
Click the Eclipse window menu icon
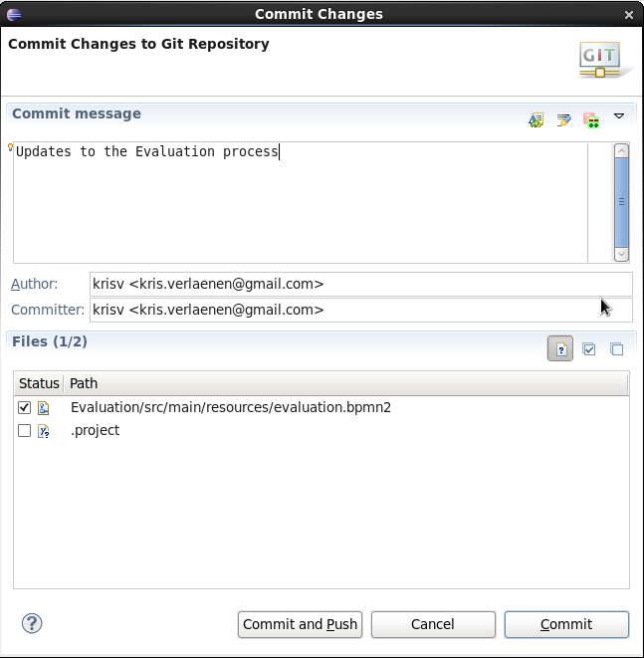[14, 14]
